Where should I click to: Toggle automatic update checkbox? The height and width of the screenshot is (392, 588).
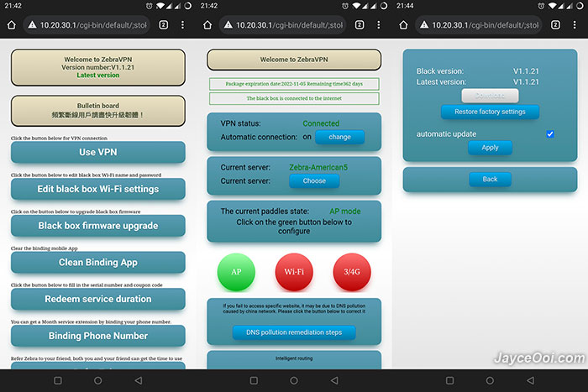[550, 134]
